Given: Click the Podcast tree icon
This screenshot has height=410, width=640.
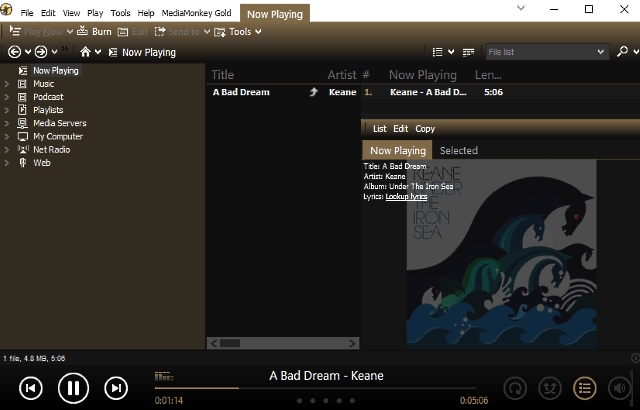Looking at the screenshot, I should tap(22, 97).
